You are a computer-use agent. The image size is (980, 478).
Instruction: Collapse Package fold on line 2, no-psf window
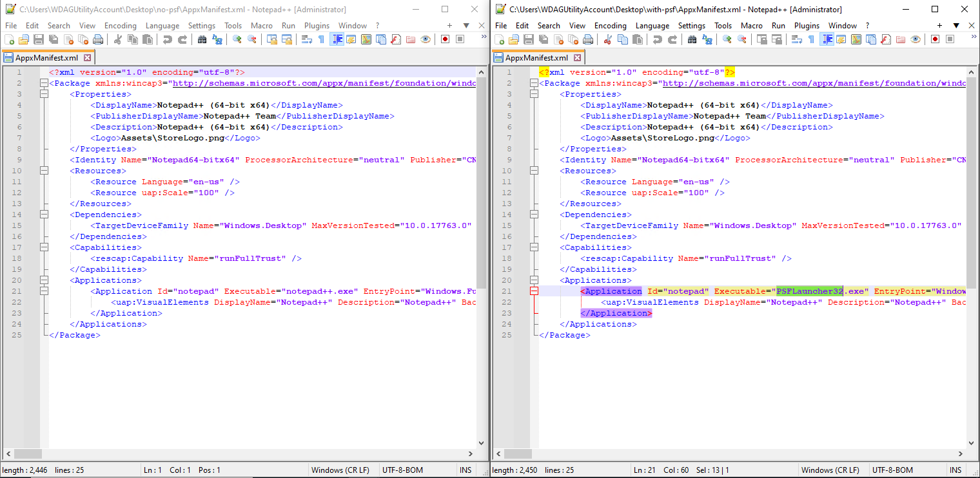pyautogui.click(x=44, y=83)
